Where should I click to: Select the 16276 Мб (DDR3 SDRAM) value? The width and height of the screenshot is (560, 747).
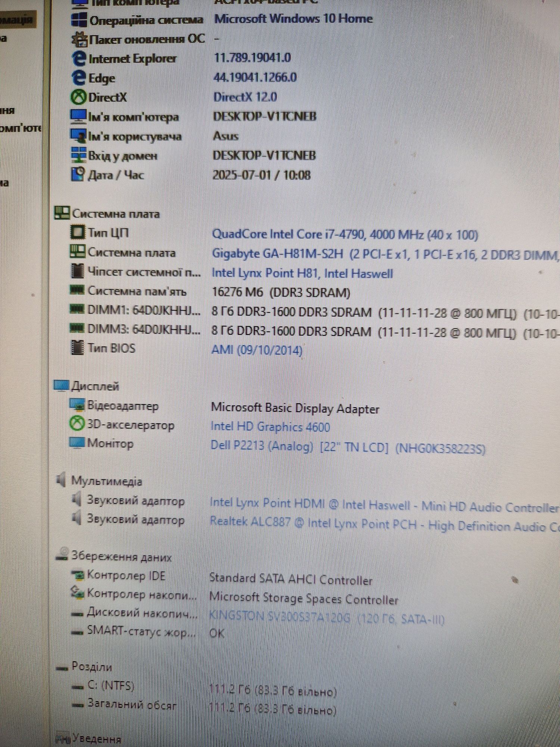point(281,292)
